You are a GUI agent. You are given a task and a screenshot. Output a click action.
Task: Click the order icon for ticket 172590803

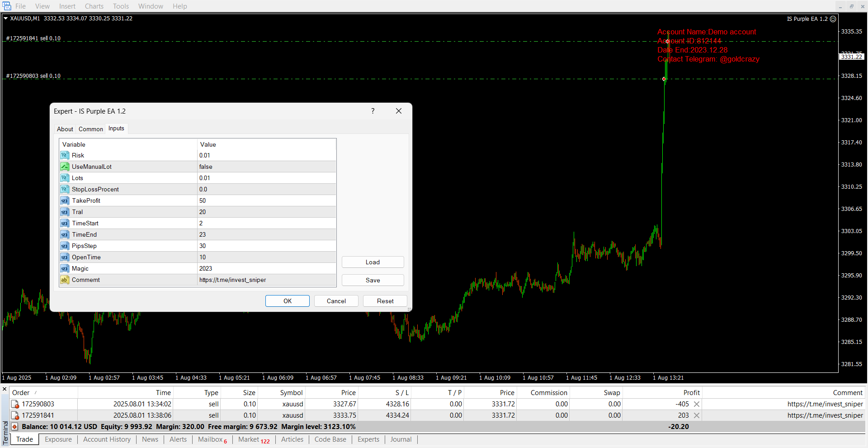point(15,404)
